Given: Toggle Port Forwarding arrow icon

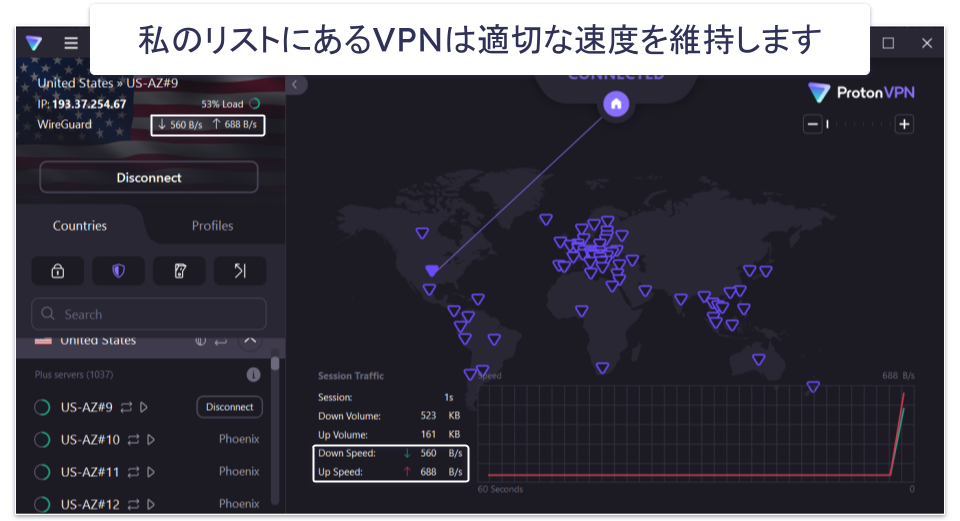Looking at the screenshot, I should tap(240, 271).
